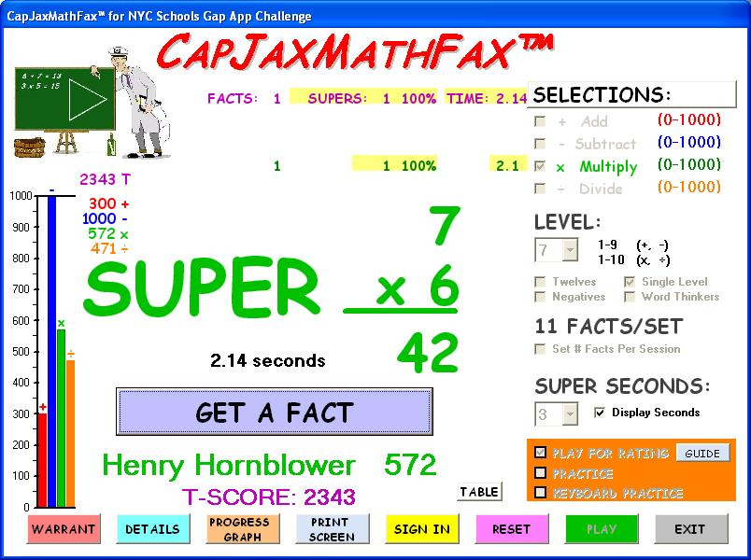Click the TIME: 2.14 statistic

[487, 98]
